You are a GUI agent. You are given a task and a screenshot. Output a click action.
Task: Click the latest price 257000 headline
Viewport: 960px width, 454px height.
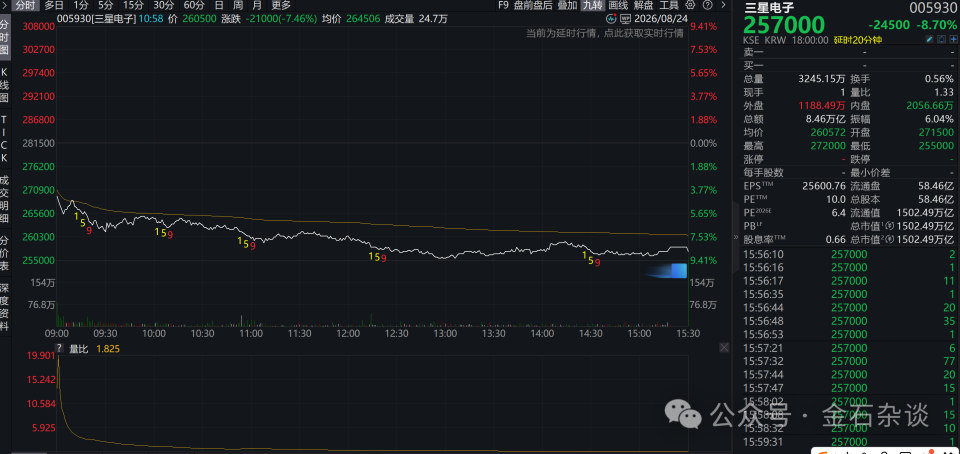[784, 25]
